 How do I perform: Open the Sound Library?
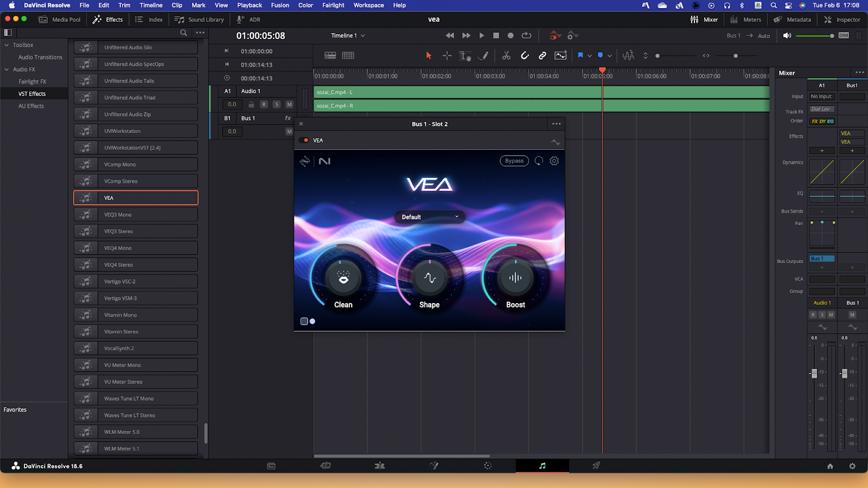[199, 20]
